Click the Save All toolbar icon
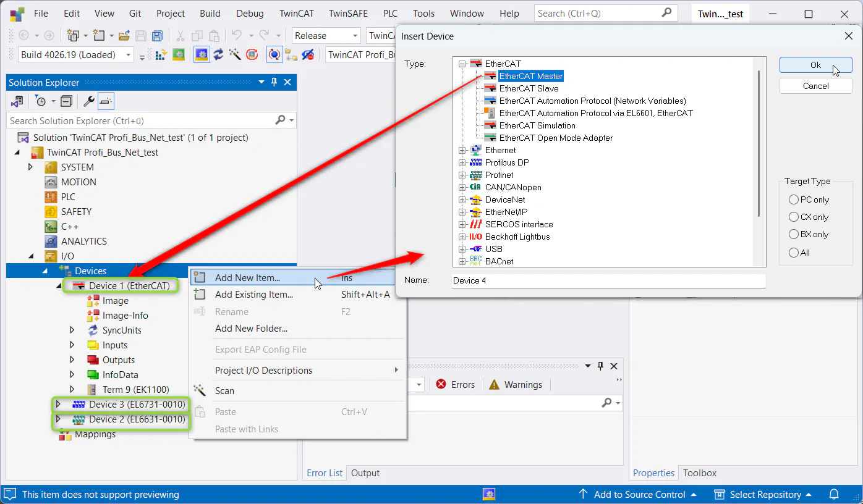 pyautogui.click(x=158, y=36)
